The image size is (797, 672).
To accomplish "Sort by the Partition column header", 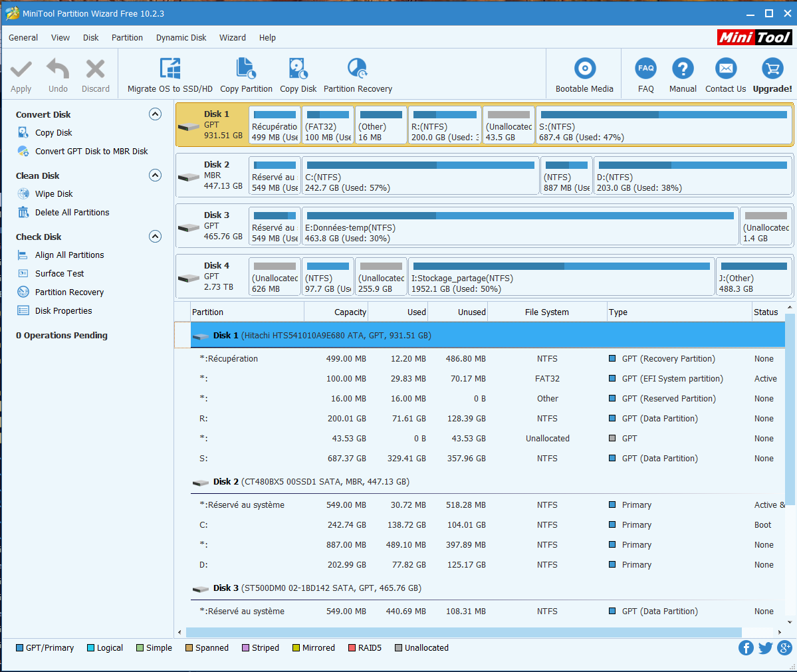I will (247, 312).
